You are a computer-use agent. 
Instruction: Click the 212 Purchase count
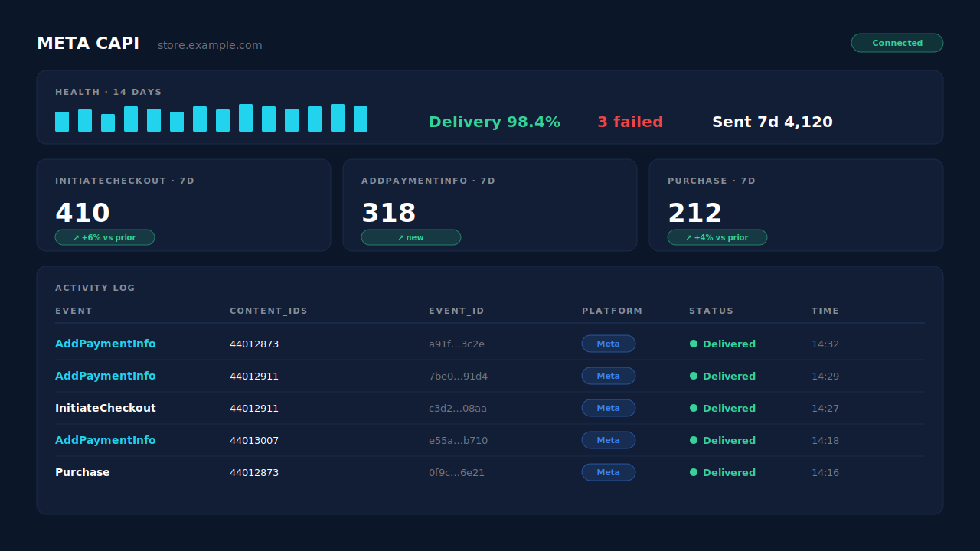pos(695,213)
